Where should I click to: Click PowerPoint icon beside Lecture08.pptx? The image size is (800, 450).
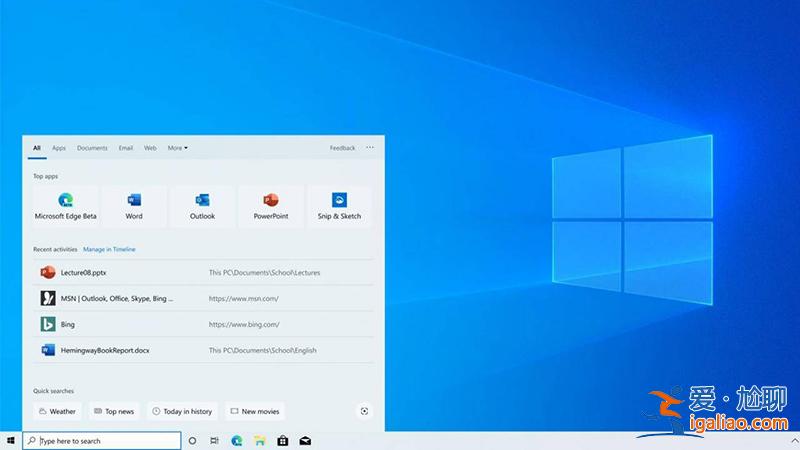click(x=48, y=272)
